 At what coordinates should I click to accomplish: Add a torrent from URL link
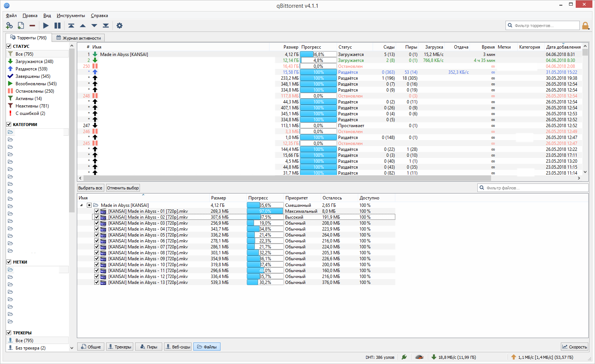(9, 25)
